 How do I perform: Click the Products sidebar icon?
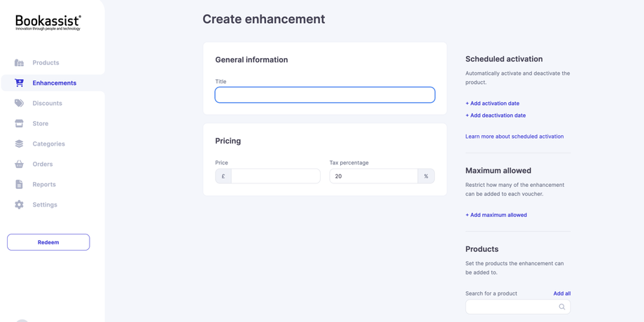point(19,63)
